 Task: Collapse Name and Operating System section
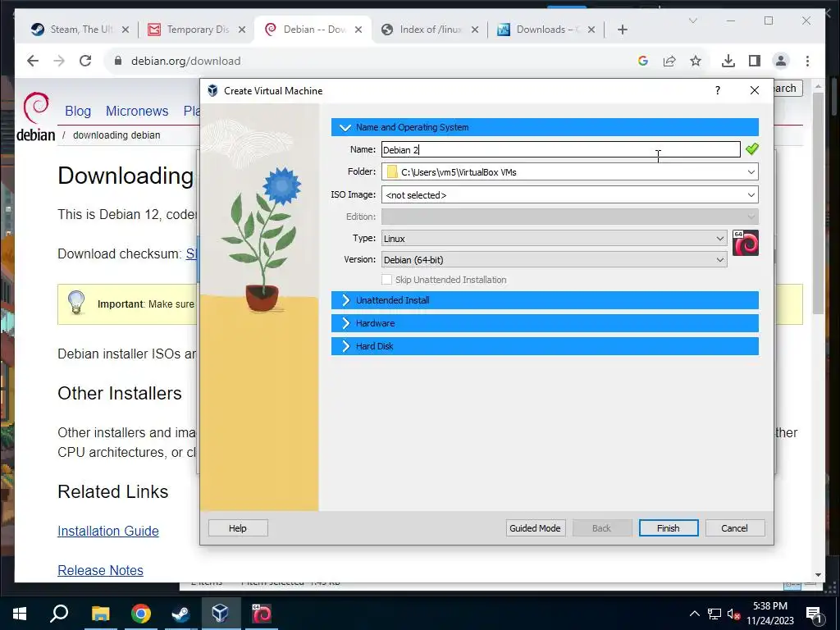545,127
